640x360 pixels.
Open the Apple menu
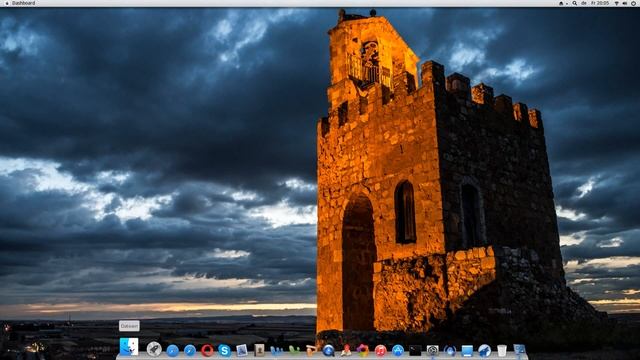[x=6, y=3]
